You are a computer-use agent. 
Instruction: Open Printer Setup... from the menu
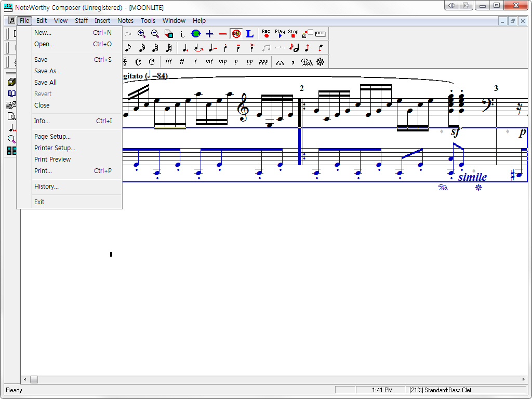(x=70, y=148)
